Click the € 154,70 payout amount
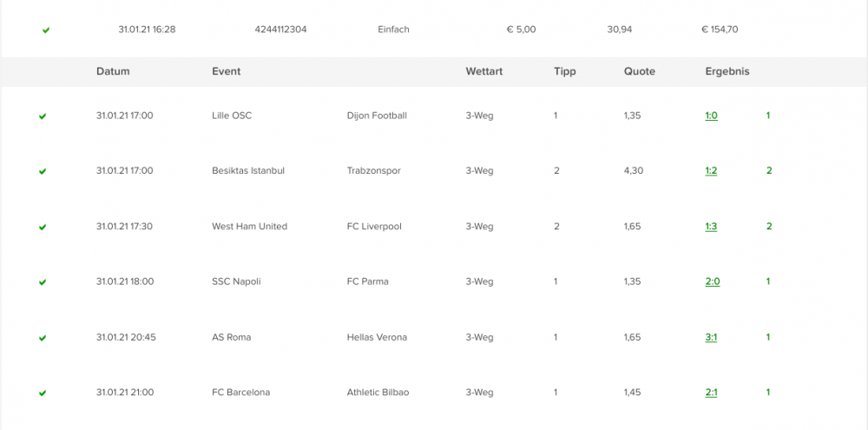 [x=720, y=30]
